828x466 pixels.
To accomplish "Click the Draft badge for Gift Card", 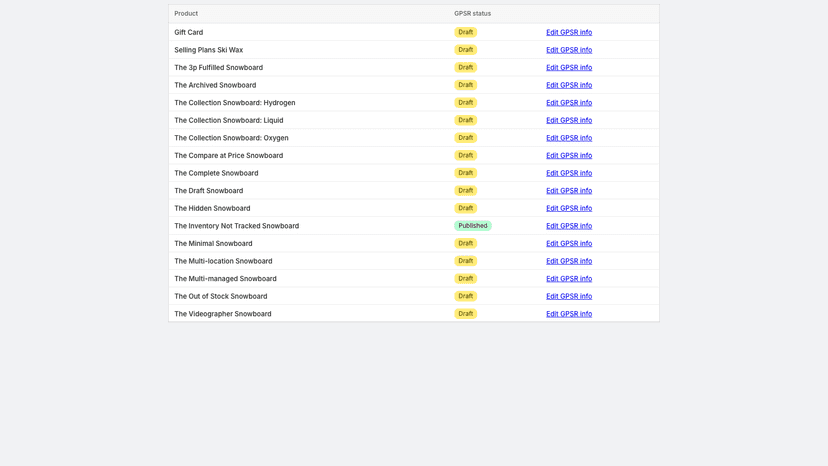I will [x=465, y=32].
